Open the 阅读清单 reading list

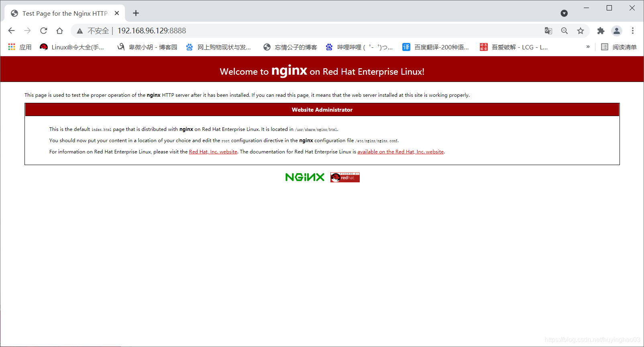(x=619, y=47)
